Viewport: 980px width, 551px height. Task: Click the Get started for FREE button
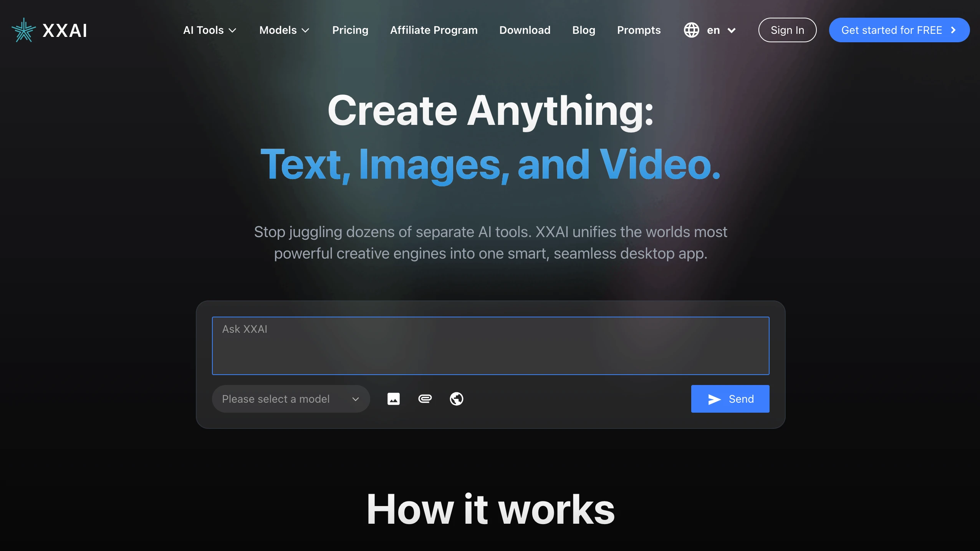tap(891, 30)
